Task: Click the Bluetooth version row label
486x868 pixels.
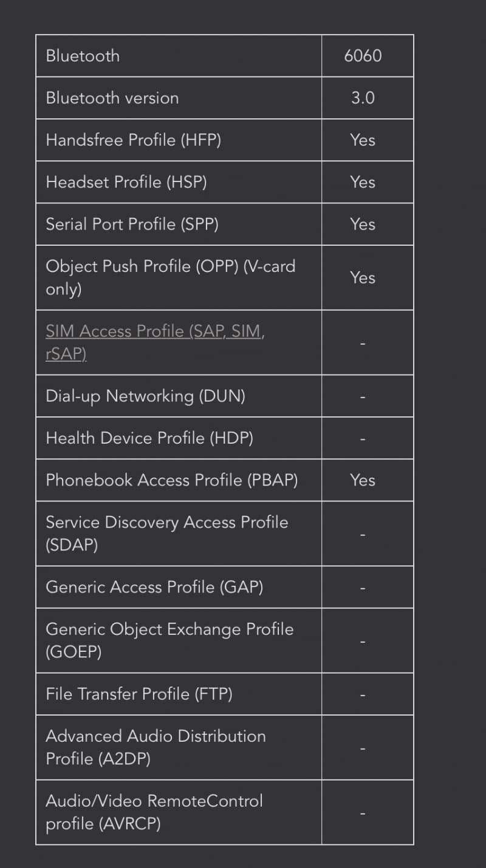Action: (112, 98)
